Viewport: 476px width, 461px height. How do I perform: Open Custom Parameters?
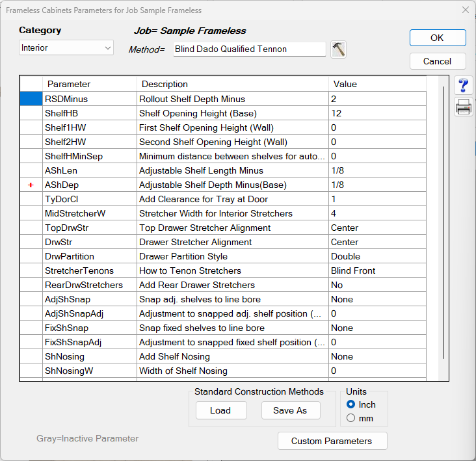332,441
